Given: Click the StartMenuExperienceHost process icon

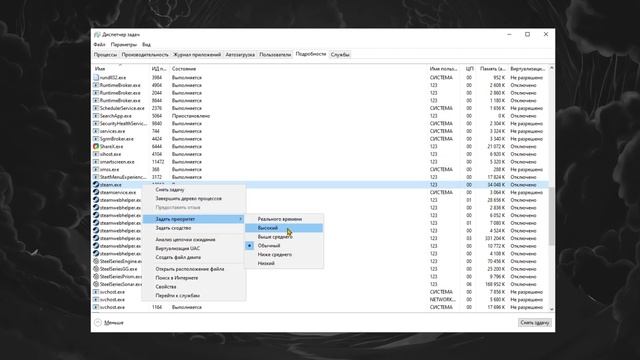Looking at the screenshot, I should (96, 177).
